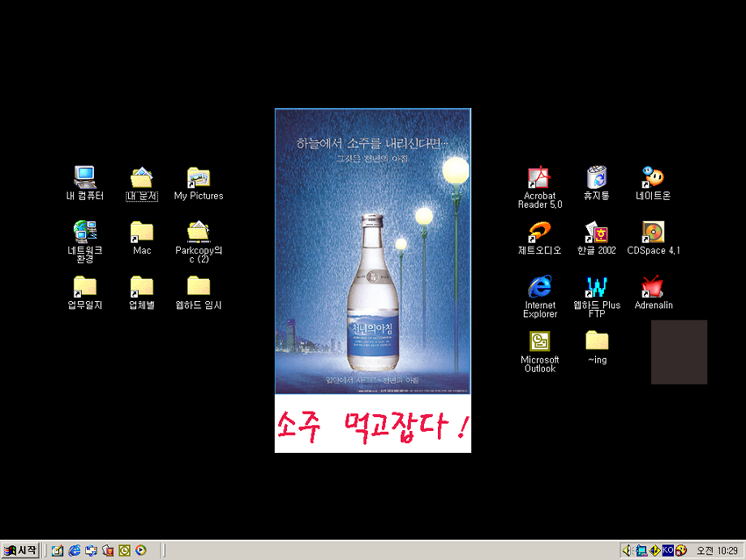The height and width of the screenshot is (560, 746).
Task: Click the My Pictures folder icon
Action: (198, 178)
